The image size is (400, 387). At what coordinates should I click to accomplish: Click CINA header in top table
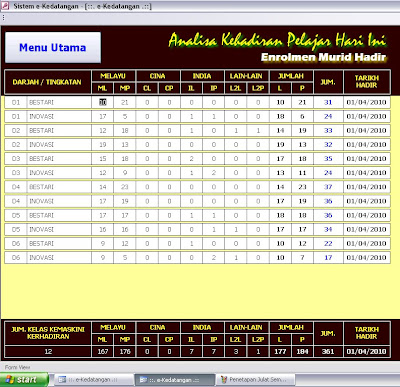pos(158,76)
